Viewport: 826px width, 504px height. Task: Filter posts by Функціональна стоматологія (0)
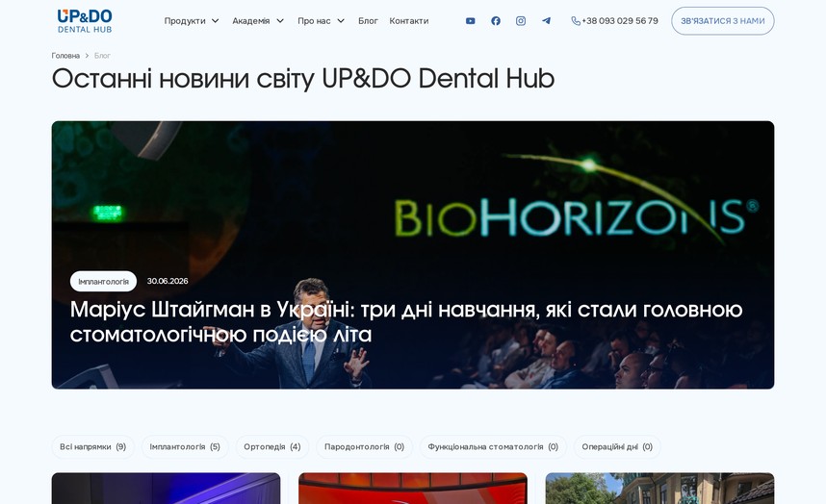[493, 446]
